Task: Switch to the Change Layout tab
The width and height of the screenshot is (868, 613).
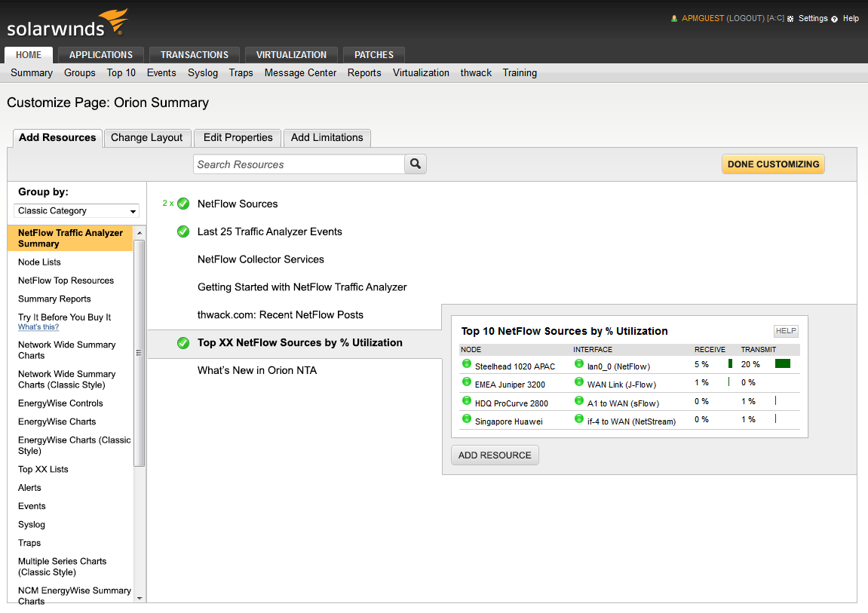Action: (147, 138)
